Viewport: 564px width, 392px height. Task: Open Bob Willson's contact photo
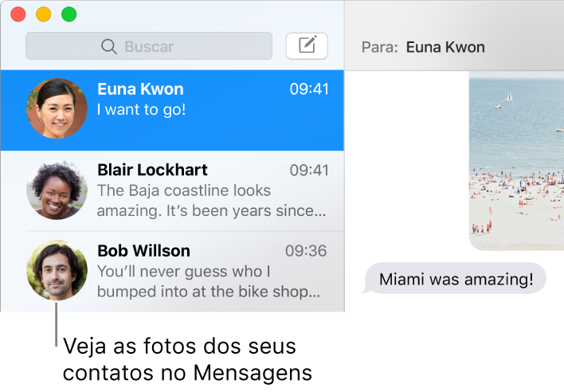57,270
